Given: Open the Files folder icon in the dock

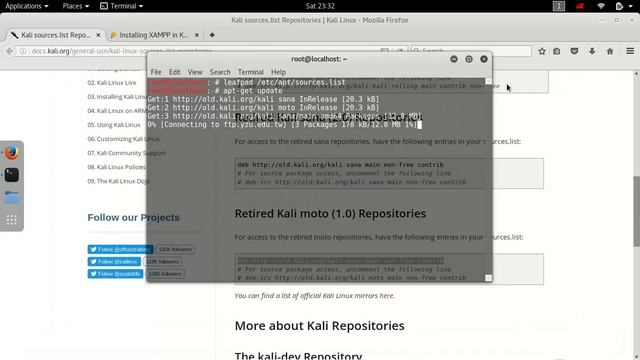Looking at the screenshot, I should 12,198.
